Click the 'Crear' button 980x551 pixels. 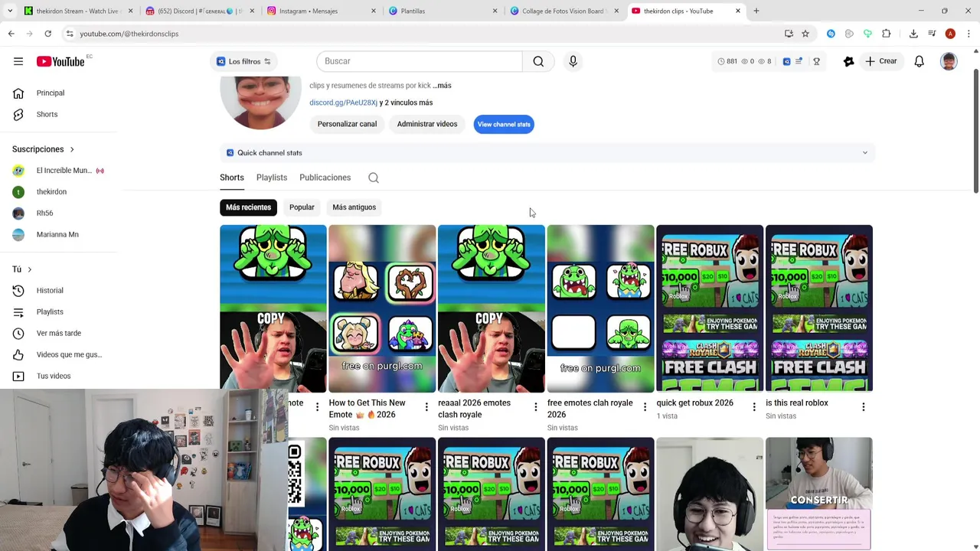tap(880, 61)
